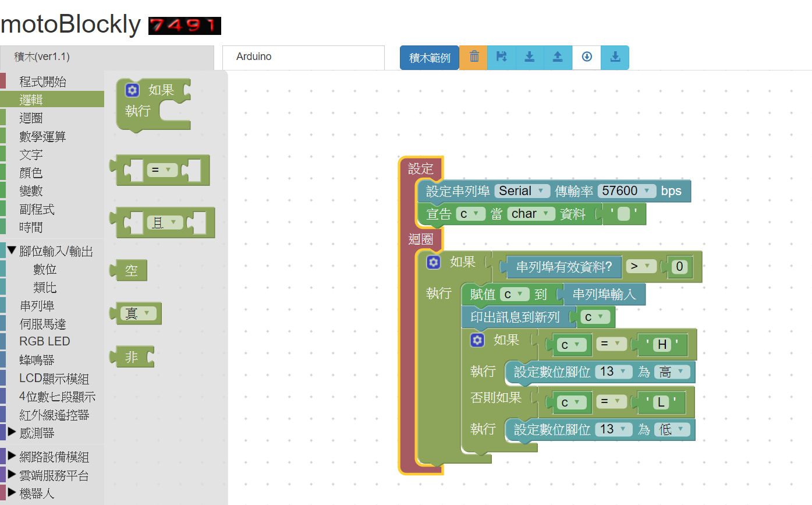Open the variable c dropdown in 宣告 block
This screenshot has width=812, height=505.
(x=471, y=214)
